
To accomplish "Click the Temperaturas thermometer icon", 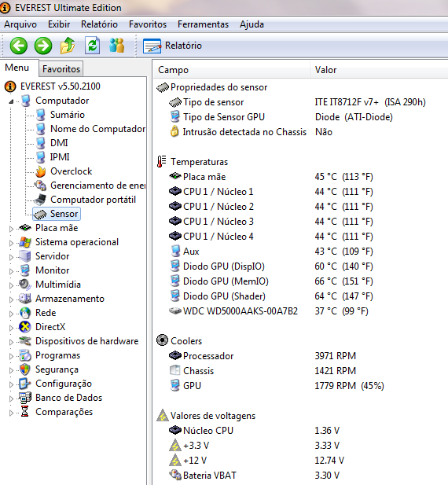I will pos(161,162).
